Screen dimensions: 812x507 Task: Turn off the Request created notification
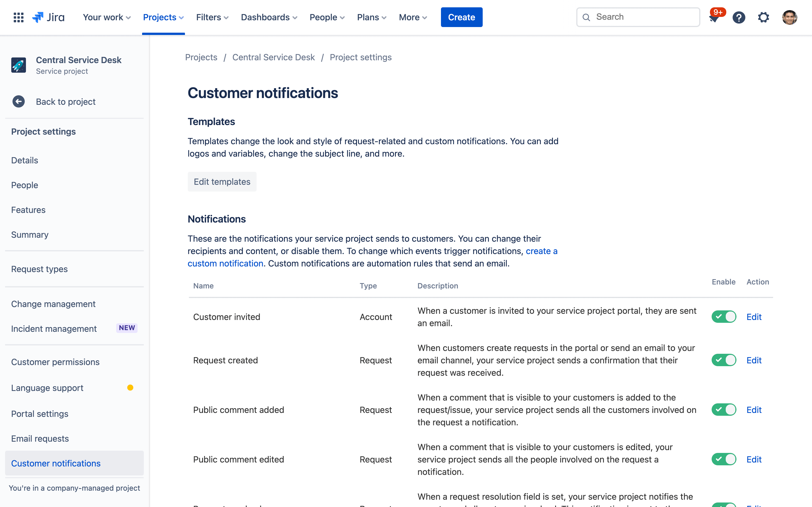click(x=724, y=360)
